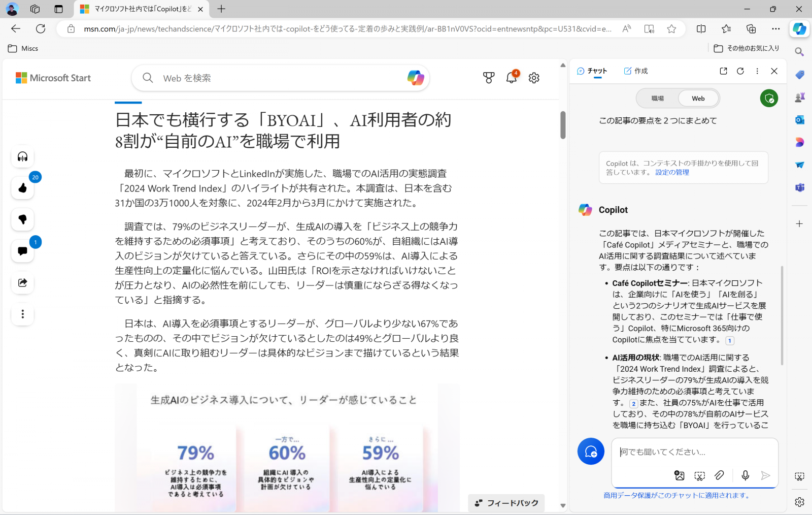Screen dimensions: 812x515
Task: Close the Copilot pane
Action: (x=774, y=71)
